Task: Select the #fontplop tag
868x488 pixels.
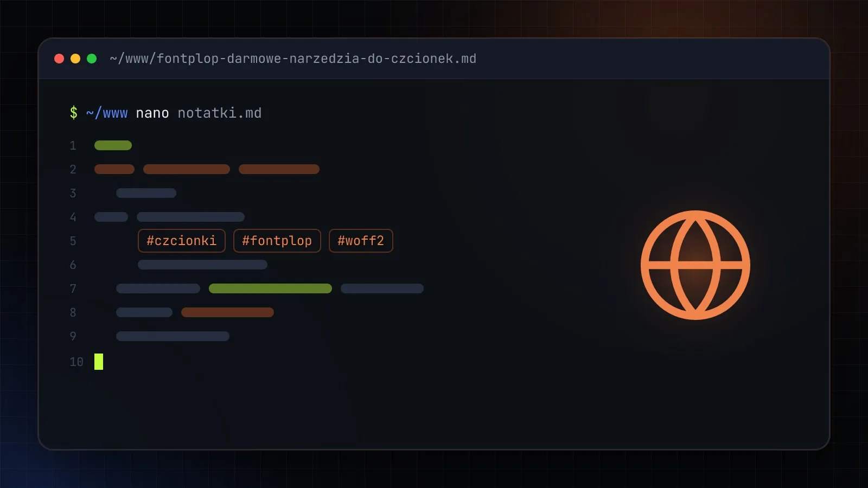Action: pyautogui.click(x=277, y=241)
